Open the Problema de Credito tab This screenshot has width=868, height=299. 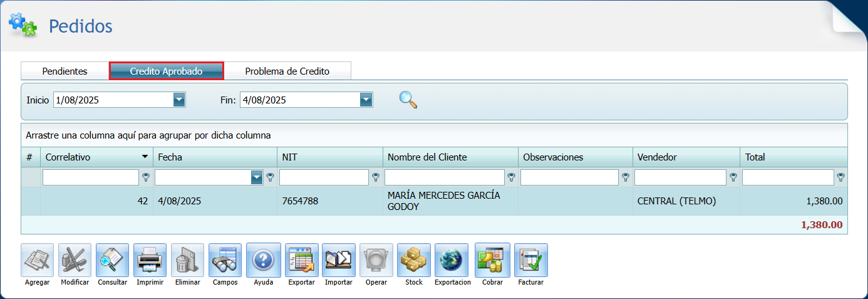287,71
